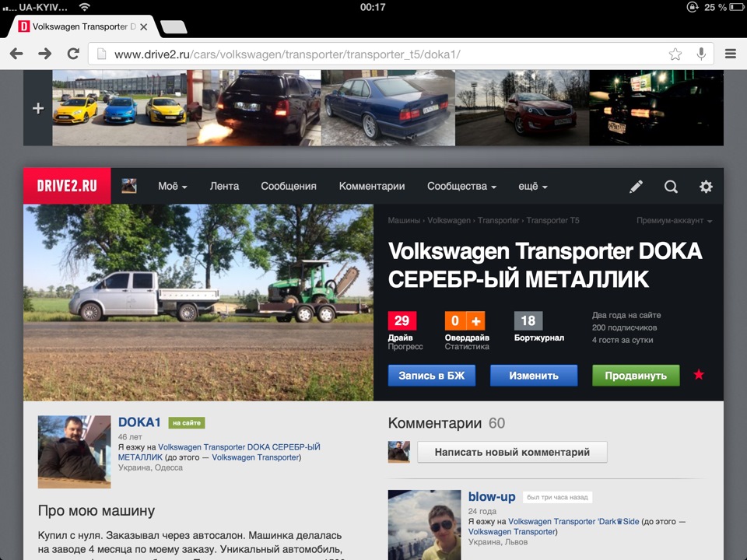Click small avatar beside comment button
747x560 pixels.
pyautogui.click(x=398, y=451)
